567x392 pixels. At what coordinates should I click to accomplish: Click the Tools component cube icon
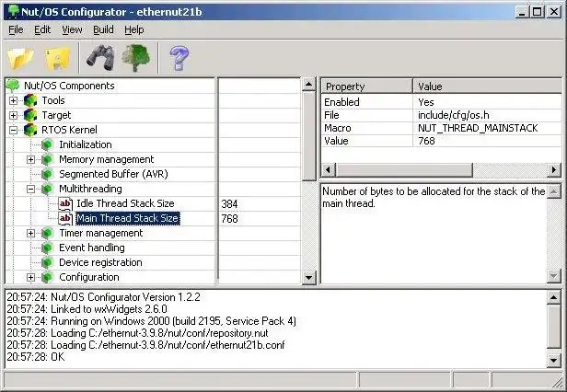(x=30, y=100)
